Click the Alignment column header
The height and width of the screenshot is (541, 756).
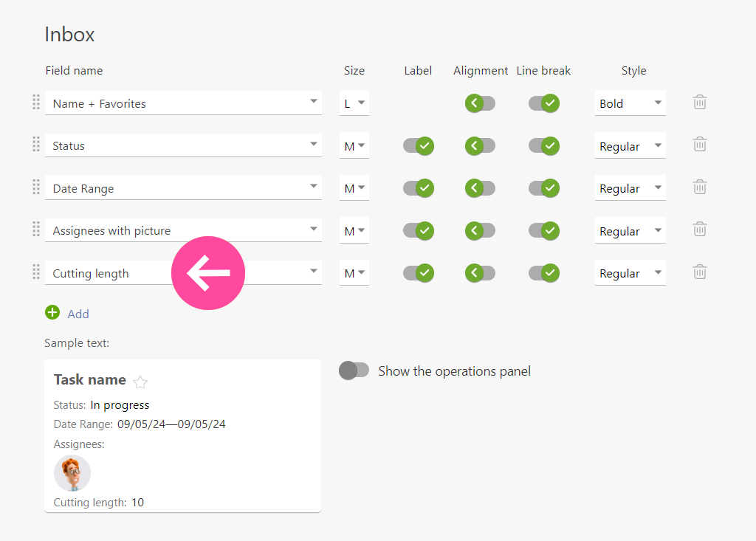point(481,70)
